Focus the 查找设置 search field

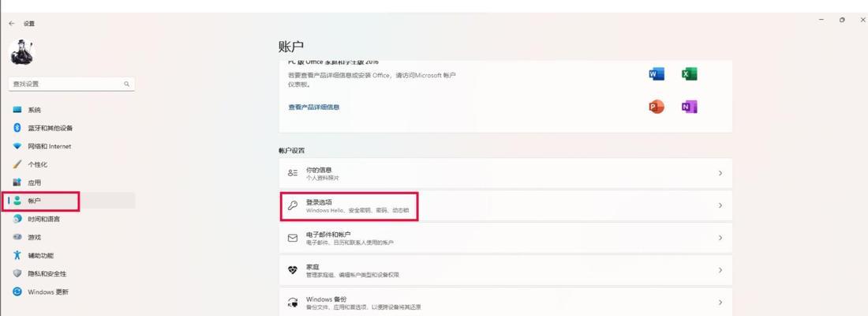[72, 85]
